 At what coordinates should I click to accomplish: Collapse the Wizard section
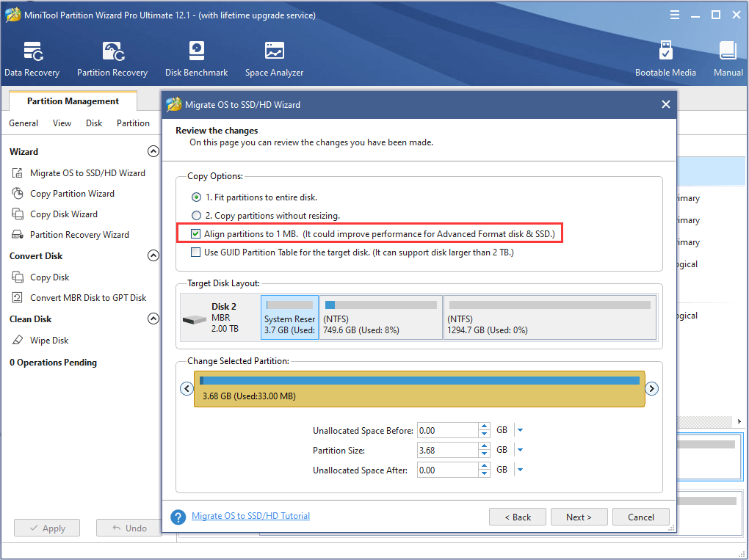153,151
